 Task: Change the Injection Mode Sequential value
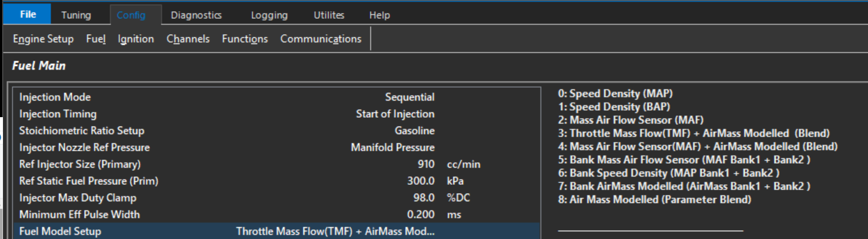coord(409,97)
